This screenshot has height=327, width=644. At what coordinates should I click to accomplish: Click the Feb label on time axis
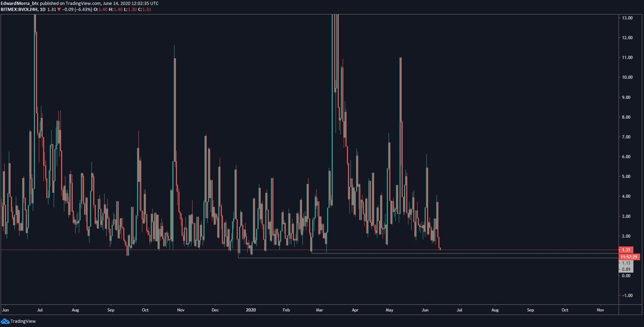point(286,310)
